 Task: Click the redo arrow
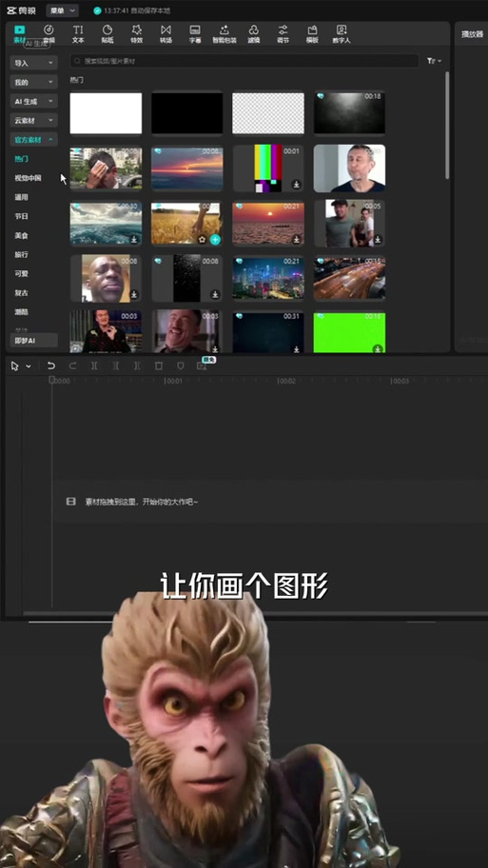coord(72,365)
